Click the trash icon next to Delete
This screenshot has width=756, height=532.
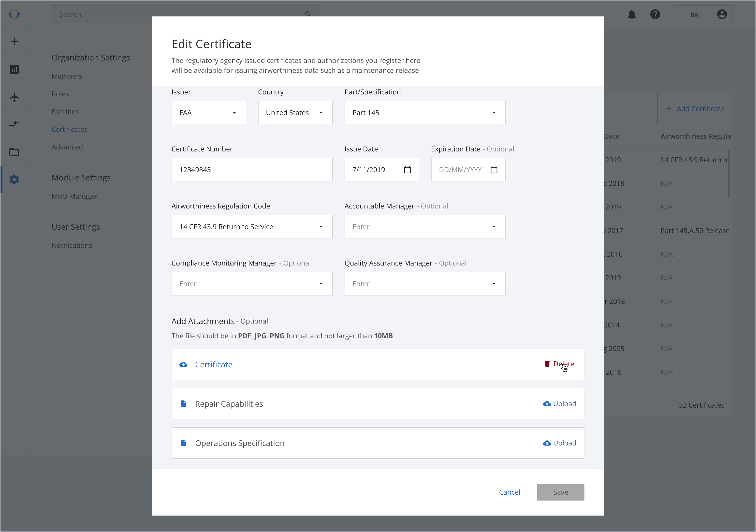pyautogui.click(x=547, y=364)
